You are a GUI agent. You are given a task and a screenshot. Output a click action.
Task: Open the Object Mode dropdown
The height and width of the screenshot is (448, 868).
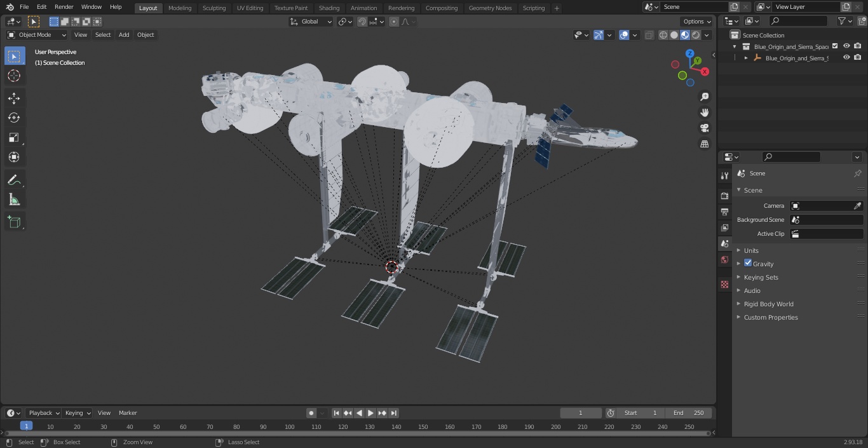tap(36, 35)
